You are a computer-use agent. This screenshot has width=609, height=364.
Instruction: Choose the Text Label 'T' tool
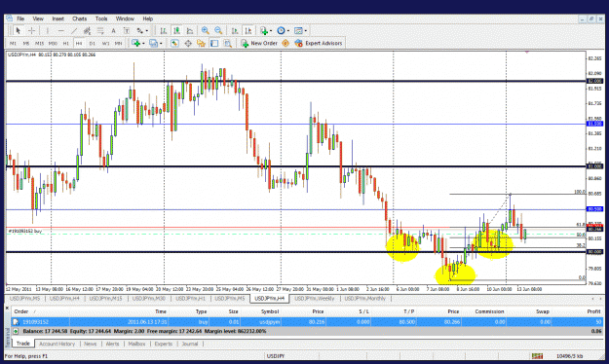(x=127, y=30)
